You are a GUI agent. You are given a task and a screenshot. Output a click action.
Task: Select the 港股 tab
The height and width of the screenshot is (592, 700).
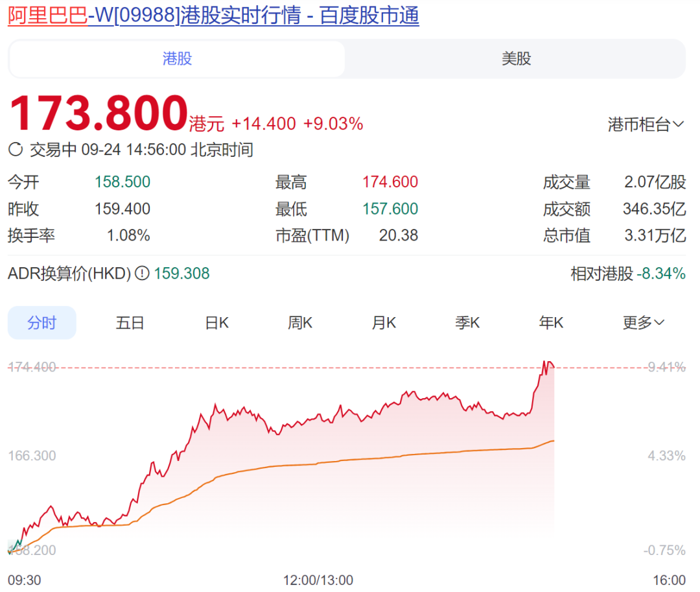pyautogui.click(x=176, y=58)
